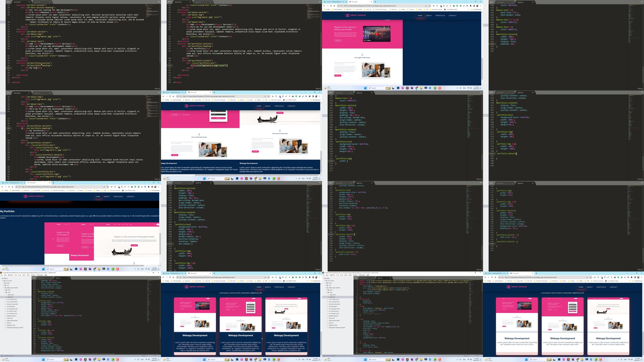Click PORTFOLIO nav link in 1:33 AM browser

[440, 15]
